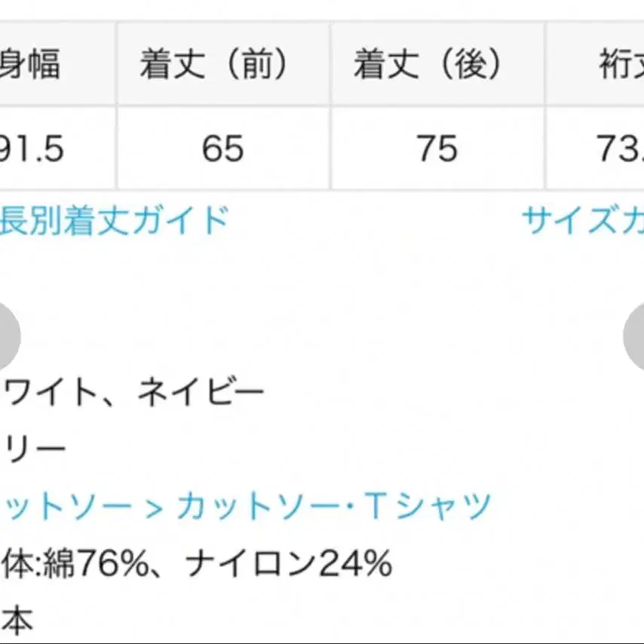Click the 65 front length cell

pyautogui.click(x=223, y=149)
